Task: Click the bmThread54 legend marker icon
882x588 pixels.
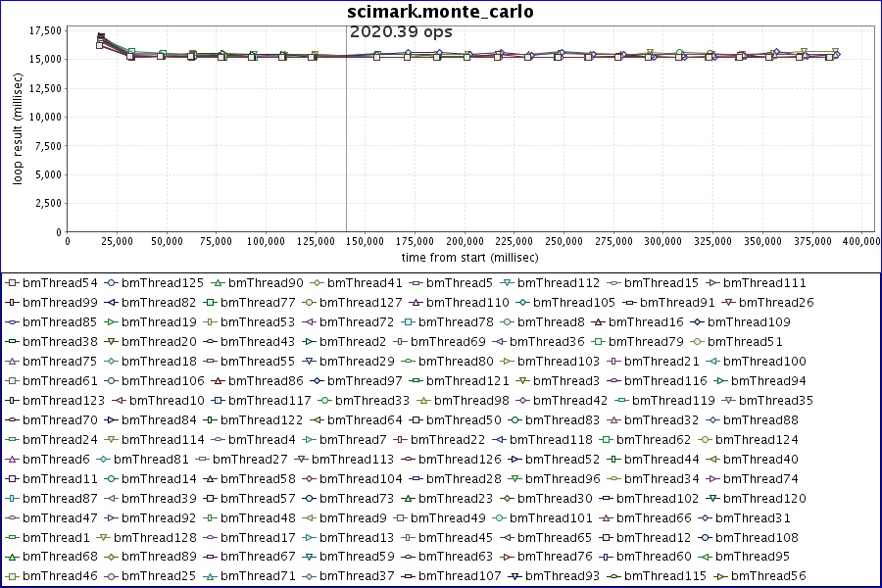Action: [13, 283]
